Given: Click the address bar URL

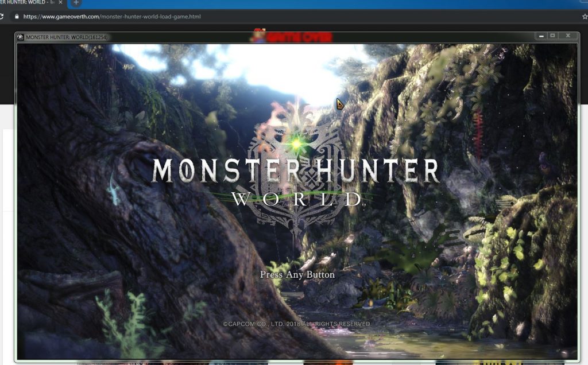Looking at the screenshot, I should pos(112,17).
